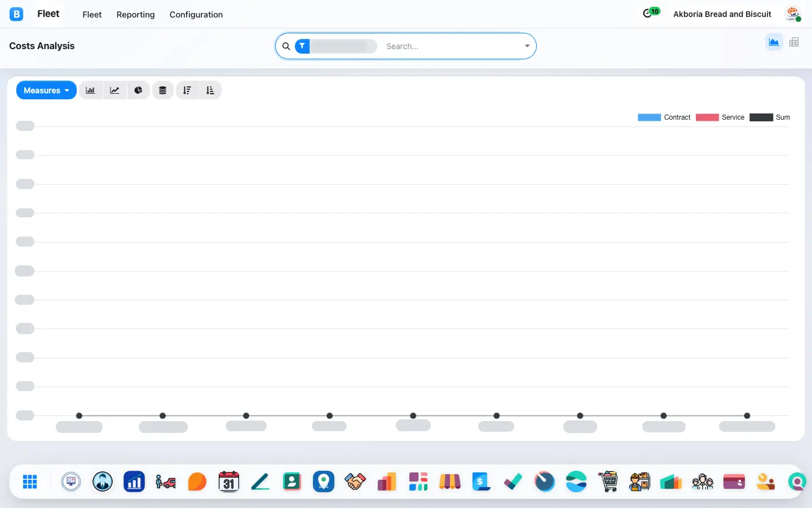The height and width of the screenshot is (508, 812).
Task: Open the handshake CRM app in dock
Action: pyautogui.click(x=355, y=481)
